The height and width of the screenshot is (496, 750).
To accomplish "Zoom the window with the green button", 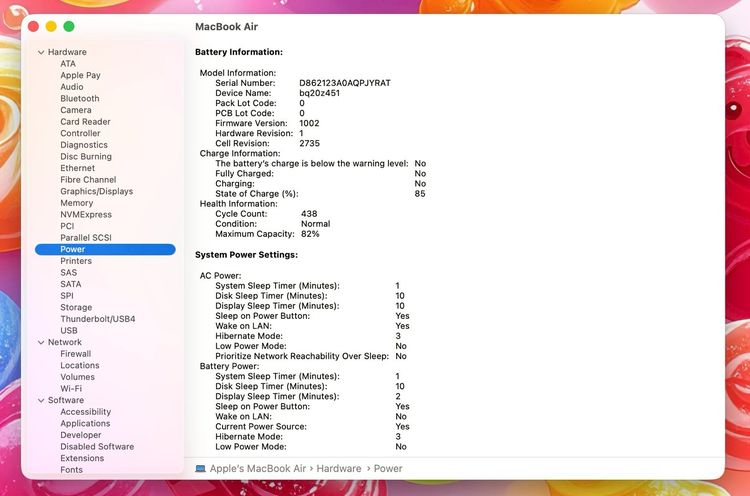I will (69, 26).
